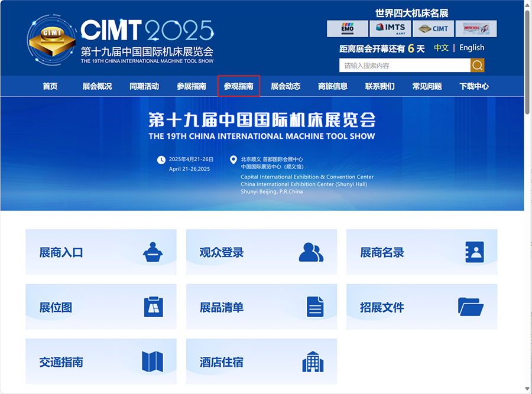Select the 参观指南 menu item
532x394 pixels.
coord(239,86)
